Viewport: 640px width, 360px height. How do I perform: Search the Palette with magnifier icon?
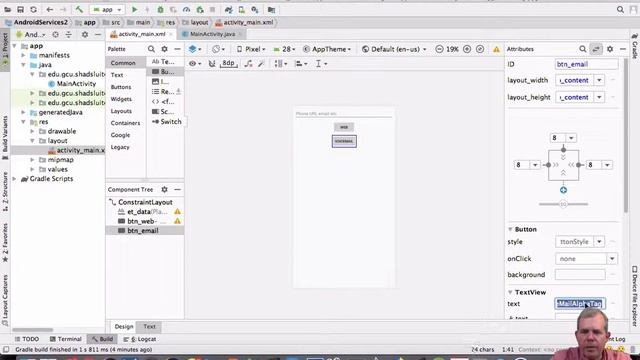[151, 49]
